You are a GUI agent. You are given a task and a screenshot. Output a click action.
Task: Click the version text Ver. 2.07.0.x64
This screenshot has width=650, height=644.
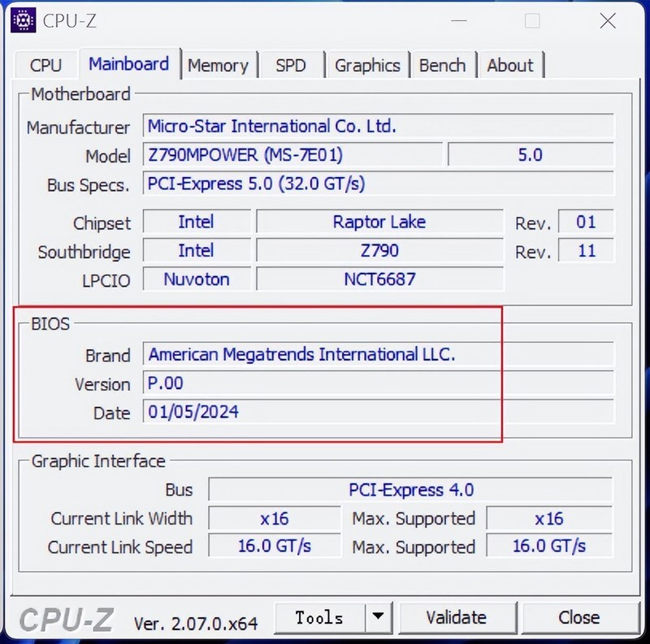point(196,623)
